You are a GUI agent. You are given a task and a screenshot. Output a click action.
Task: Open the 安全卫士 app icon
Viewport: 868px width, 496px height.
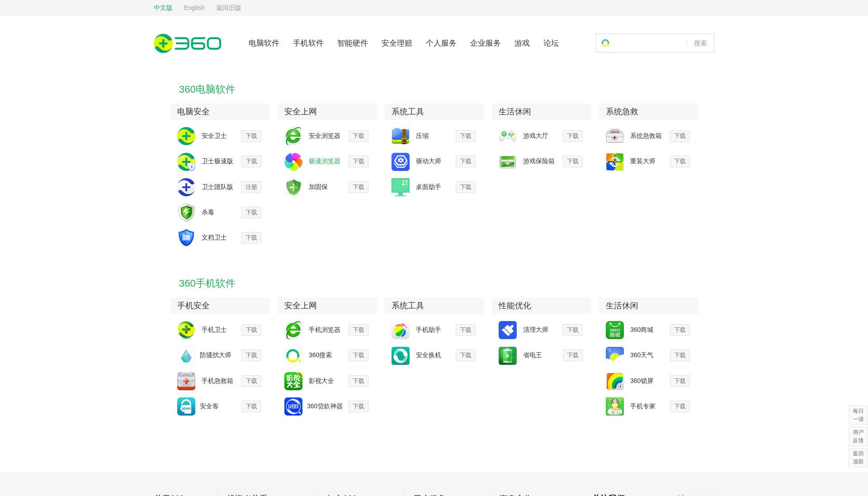pos(186,136)
